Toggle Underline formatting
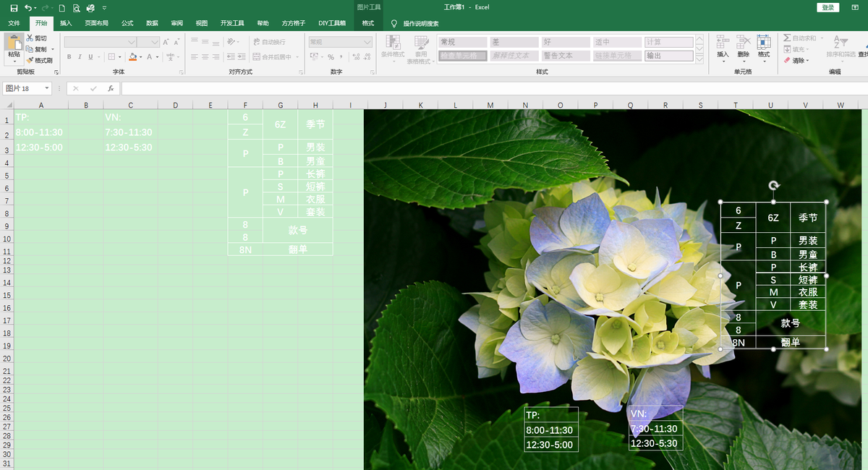868x470 pixels. 90,56
